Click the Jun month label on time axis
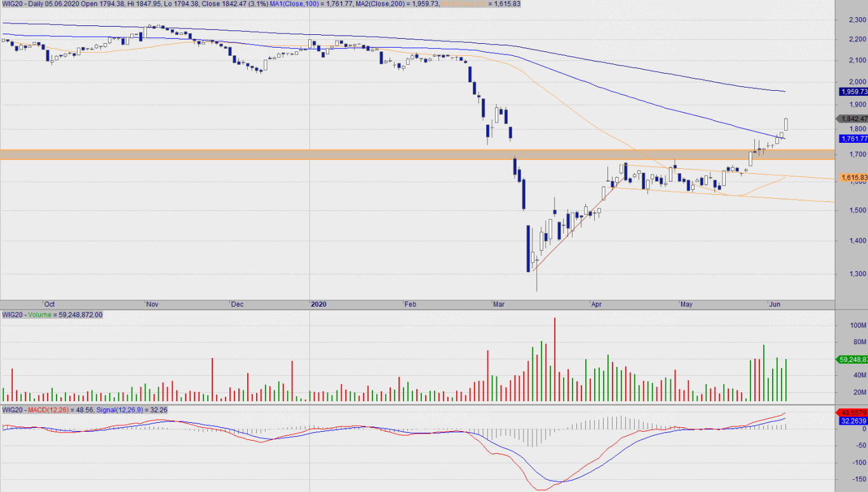 (775, 304)
